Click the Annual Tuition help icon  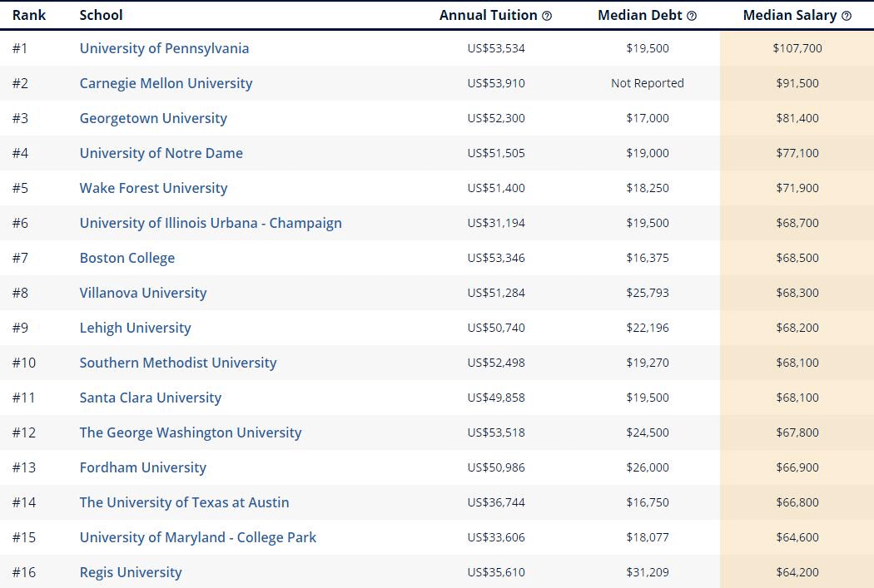547,16
